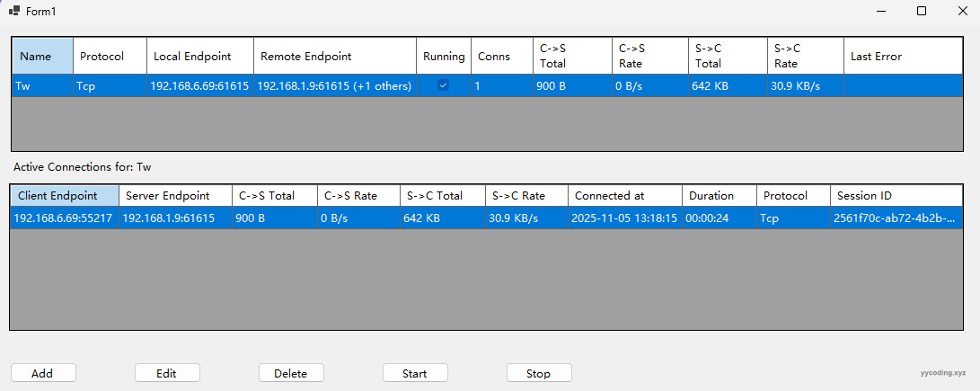Maximize the Form1 window

click(921, 11)
